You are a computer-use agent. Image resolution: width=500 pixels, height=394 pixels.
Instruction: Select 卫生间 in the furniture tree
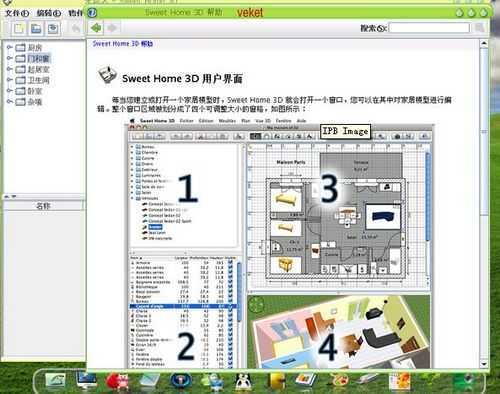tap(38, 80)
